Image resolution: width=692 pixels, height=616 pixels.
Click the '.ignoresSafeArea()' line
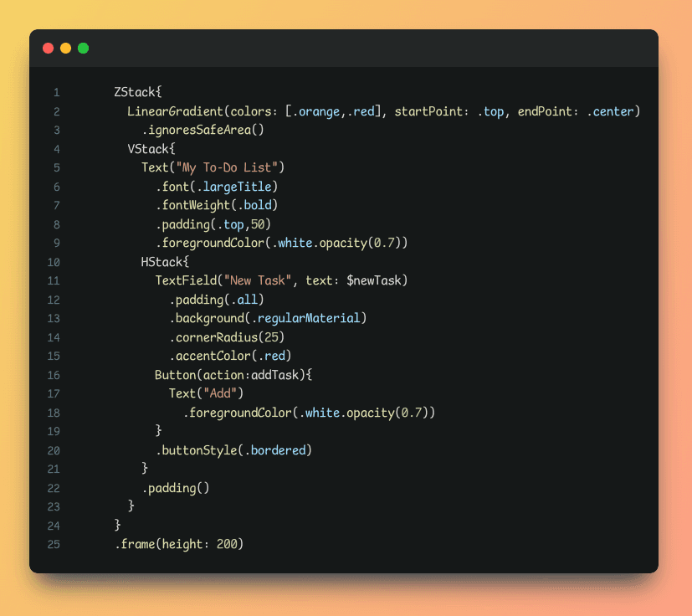pos(202,130)
